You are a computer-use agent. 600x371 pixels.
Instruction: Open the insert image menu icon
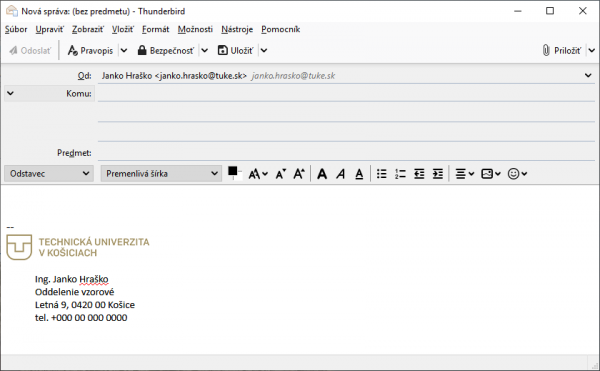491,174
